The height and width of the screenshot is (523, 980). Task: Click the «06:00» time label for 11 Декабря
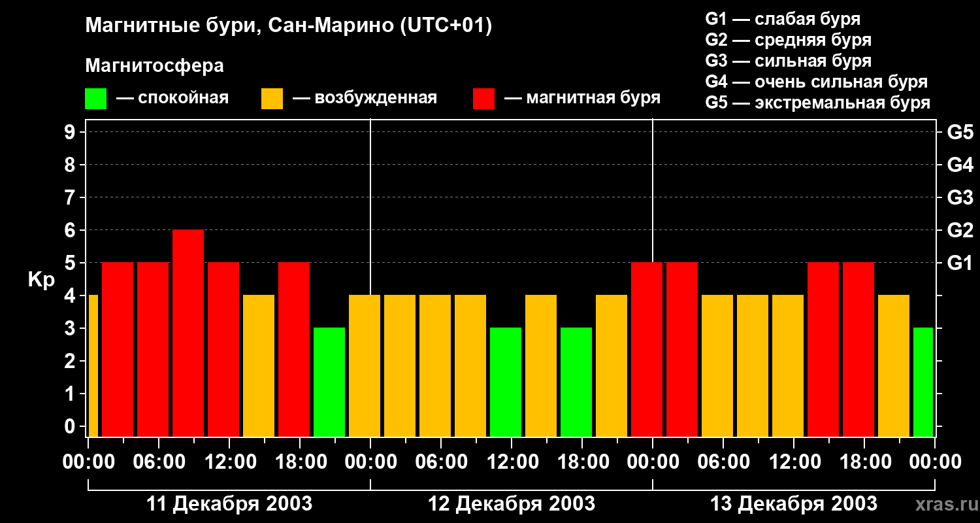click(x=159, y=462)
